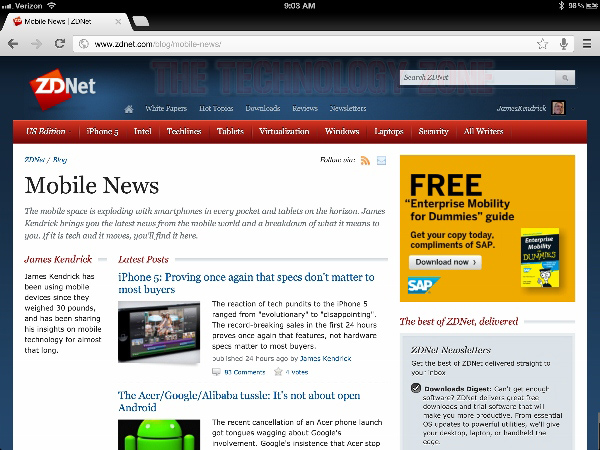Open the Chrome menu icon
The width and height of the screenshot is (600, 450).
pos(587,44)
